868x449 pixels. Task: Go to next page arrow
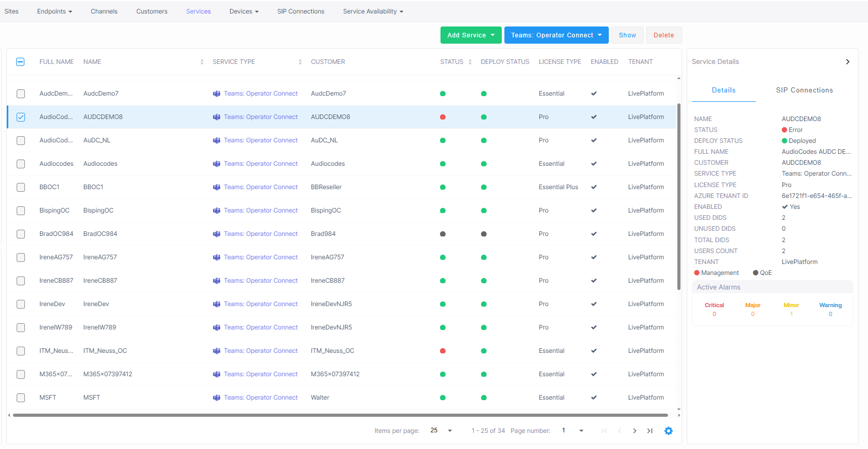tap(635, 431)
